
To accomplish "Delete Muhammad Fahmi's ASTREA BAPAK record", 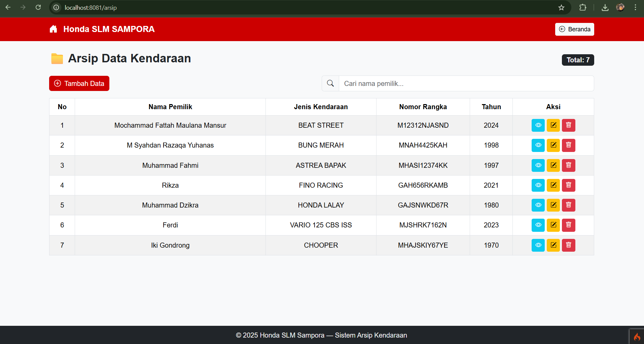I will tap(568, 165).
